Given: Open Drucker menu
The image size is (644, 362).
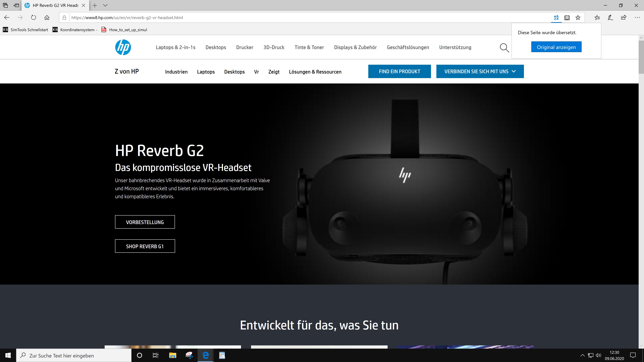Looking at the screenshot, I should (245, 47).
